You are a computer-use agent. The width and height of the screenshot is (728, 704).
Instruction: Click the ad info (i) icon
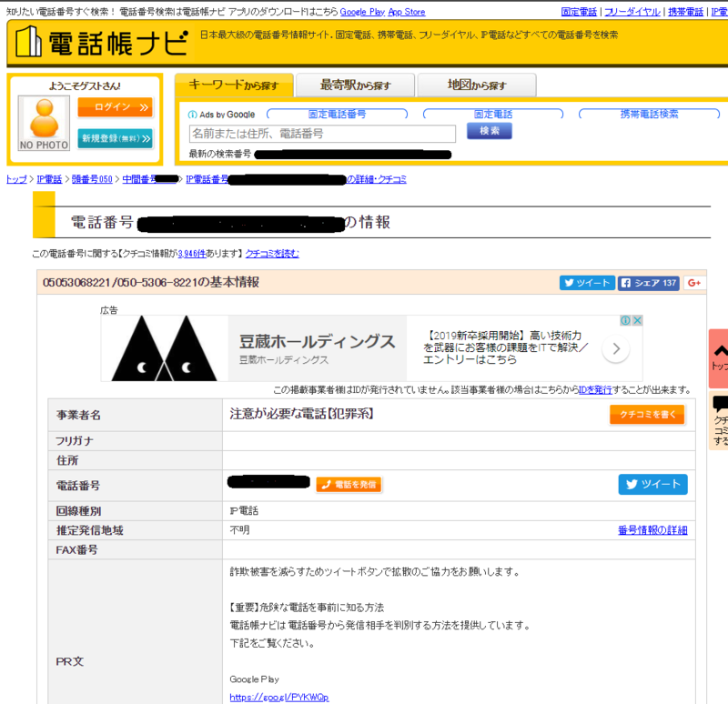625,320
